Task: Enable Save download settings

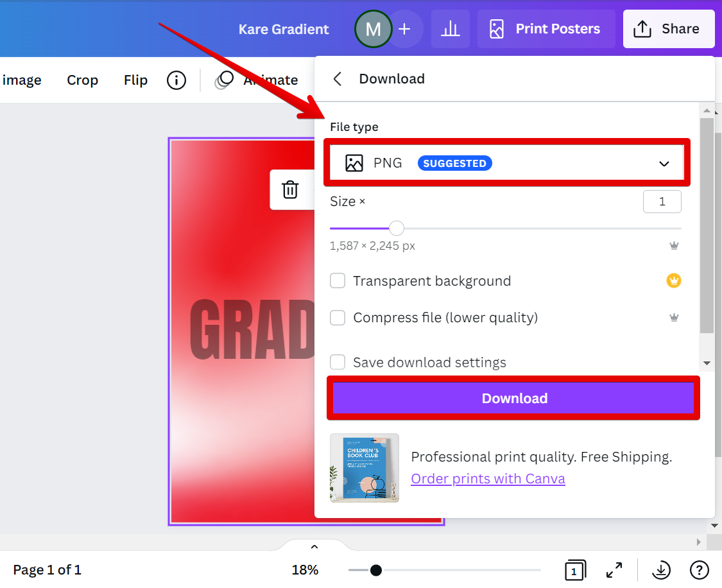Action: (338, 362)
